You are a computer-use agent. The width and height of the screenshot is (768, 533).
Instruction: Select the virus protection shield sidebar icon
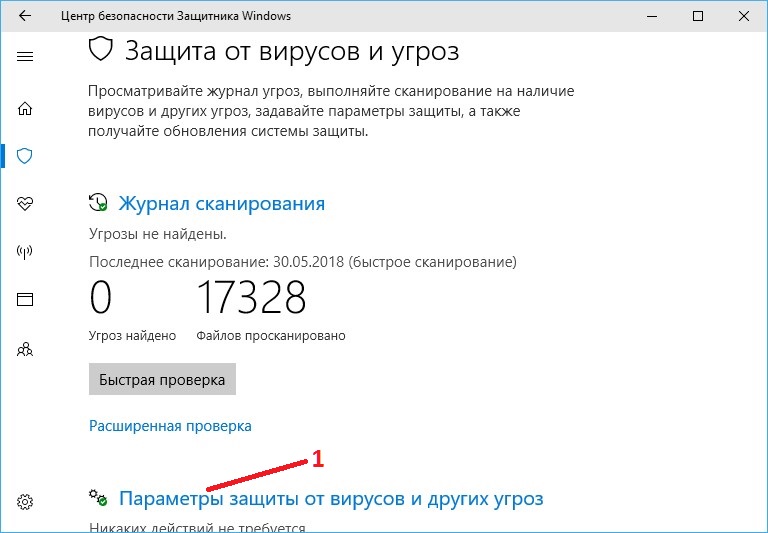point(24,156)
